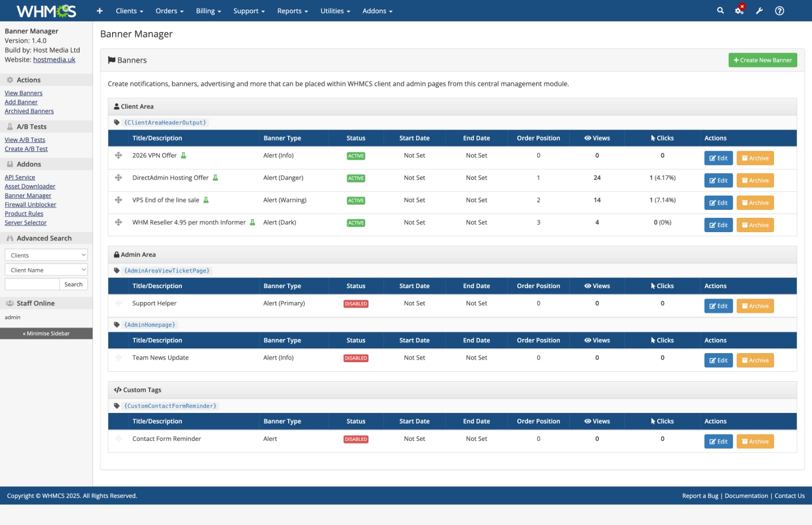
Task: Click the move handle beside DirectAdmin Hosting Offer
Action: click(x=118, y=177)
